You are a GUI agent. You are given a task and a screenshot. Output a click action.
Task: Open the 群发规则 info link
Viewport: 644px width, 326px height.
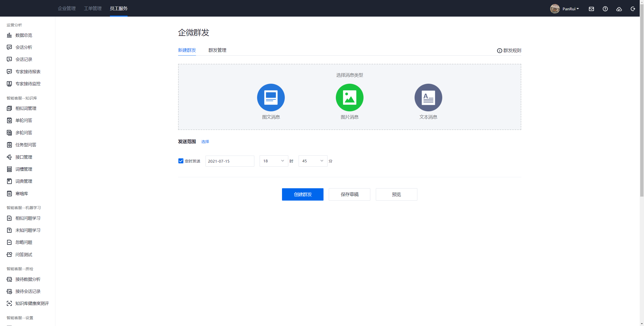tap(509, 51)
